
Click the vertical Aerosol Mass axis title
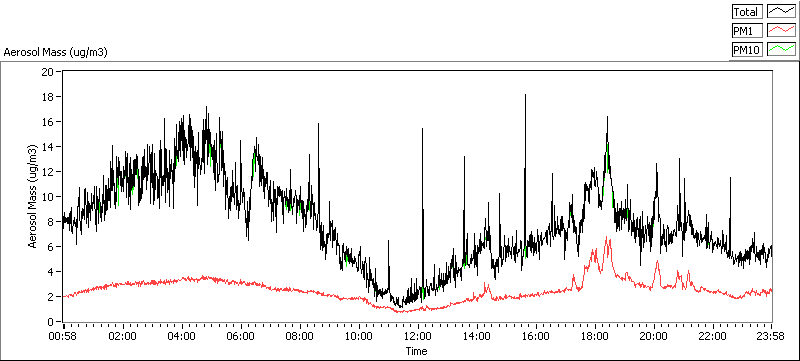[x=33, y=196]
